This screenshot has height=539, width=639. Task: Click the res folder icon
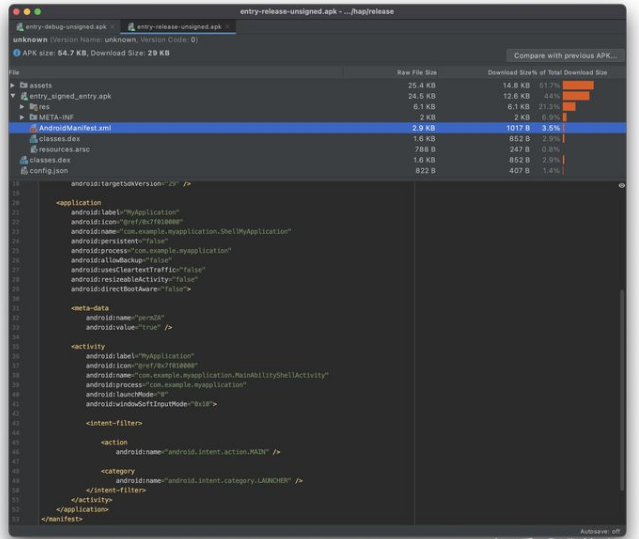[x=33, y=107]
